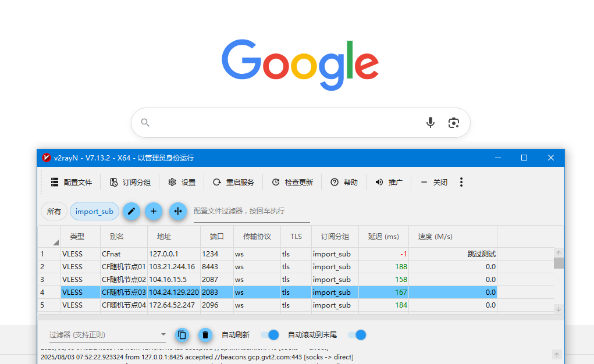The height and width of the screenshot is (364, 594).
Task: Select the import_sub group tab
Action: (x=94, y=211)
